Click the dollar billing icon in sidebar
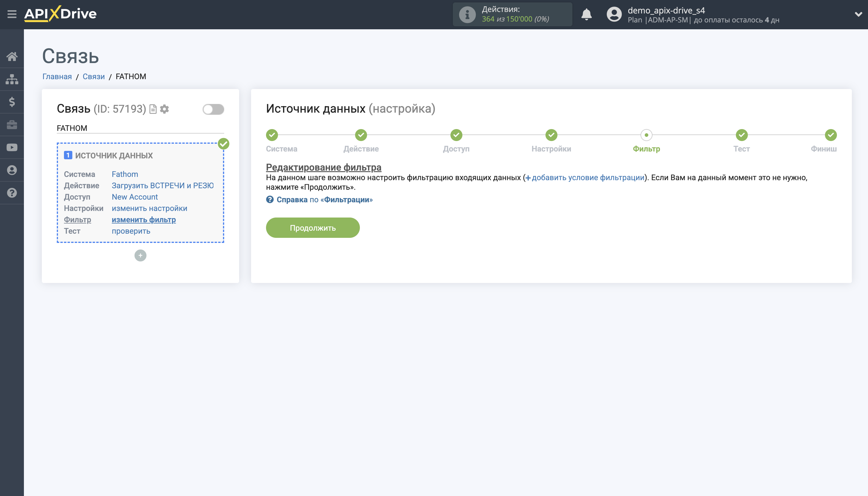 12,102
